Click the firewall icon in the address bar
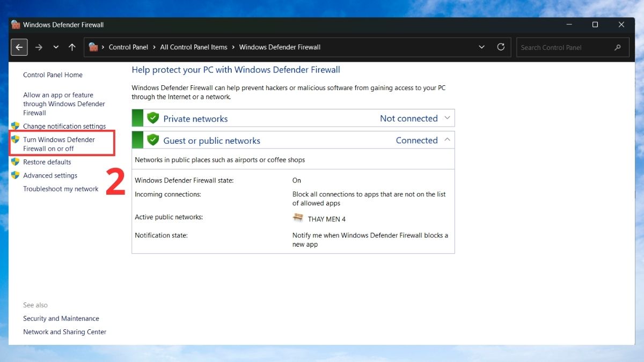 click(x=94, y=47)
